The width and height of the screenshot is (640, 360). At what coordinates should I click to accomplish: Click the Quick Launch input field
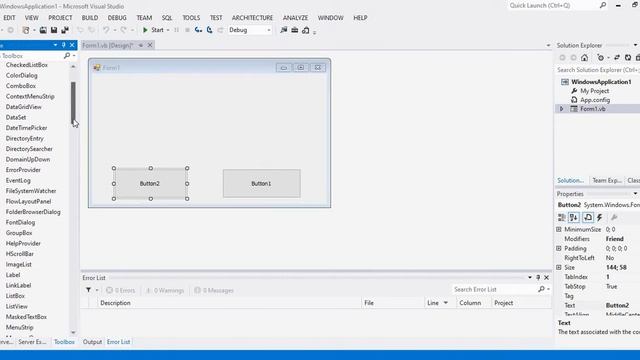tap(553, 5)
